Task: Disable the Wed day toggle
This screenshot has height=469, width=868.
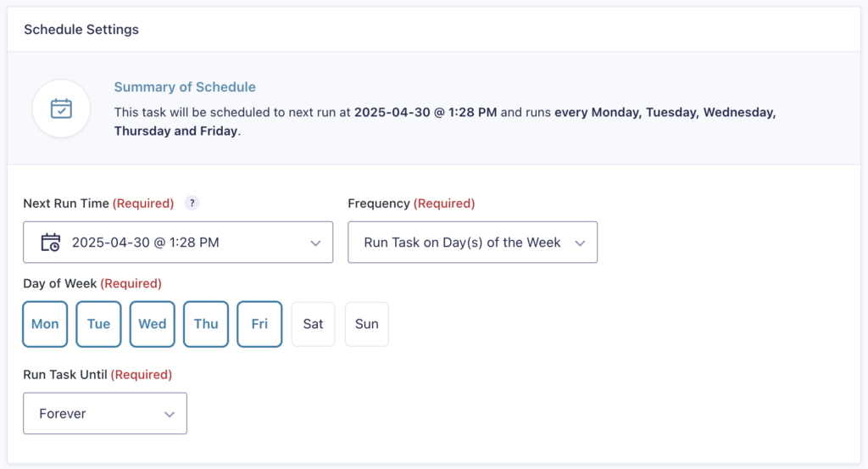Action: [x=153, y=324]
